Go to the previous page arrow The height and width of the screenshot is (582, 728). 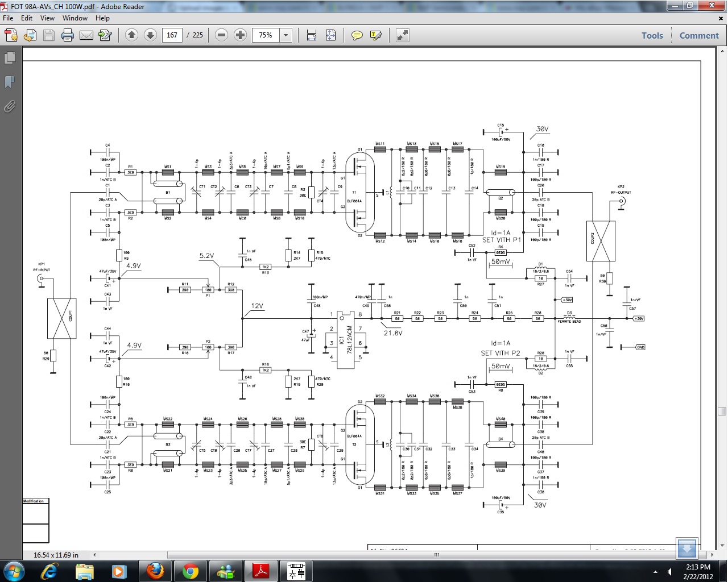click(131, 35)
